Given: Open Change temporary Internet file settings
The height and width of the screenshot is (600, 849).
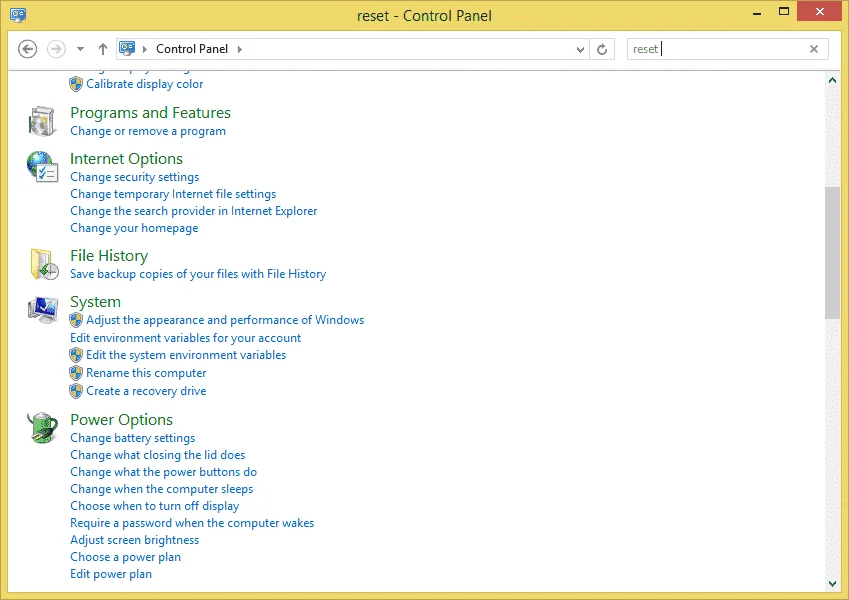Looking at the screenshot, I should click(x=173, y=194).
